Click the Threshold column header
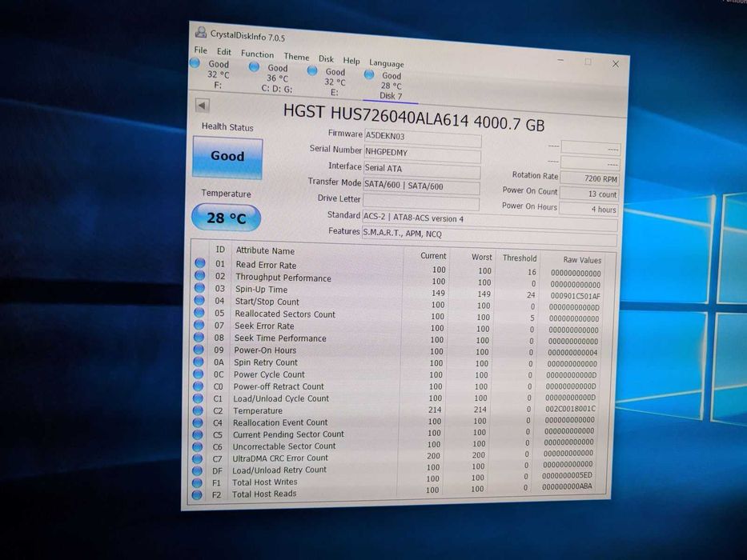The height and width of the screenshot is (560, 747). click(520, 258)
